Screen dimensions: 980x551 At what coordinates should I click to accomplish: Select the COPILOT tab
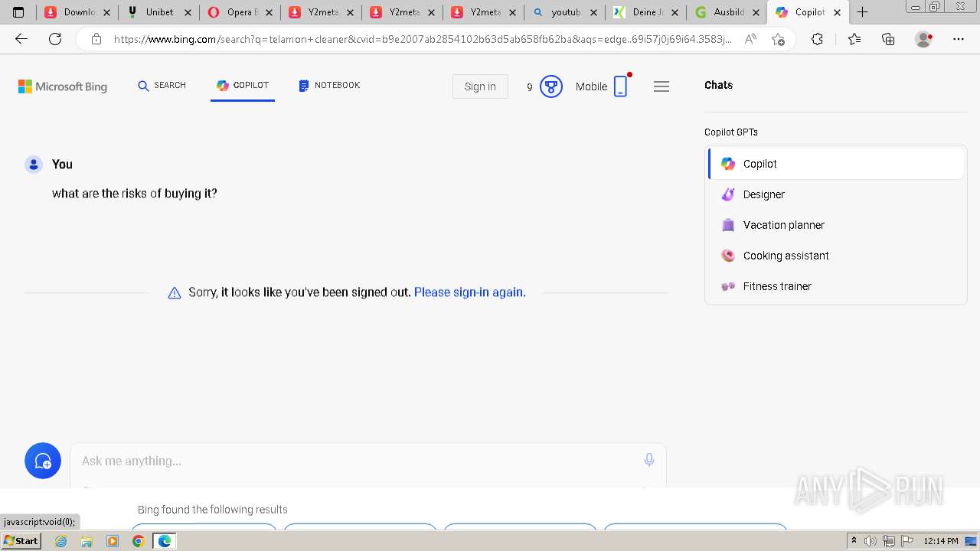point(243,86)
